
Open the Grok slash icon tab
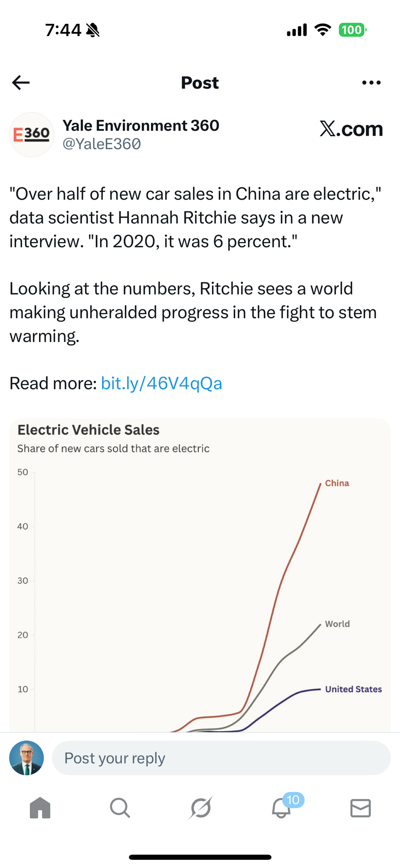click(201, 808)
